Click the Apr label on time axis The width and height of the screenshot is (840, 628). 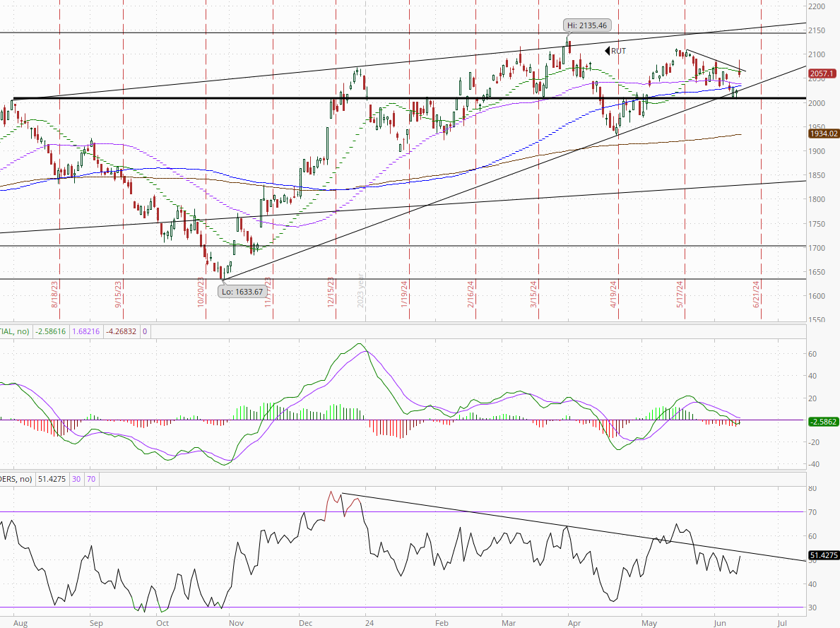pos(574,623)
